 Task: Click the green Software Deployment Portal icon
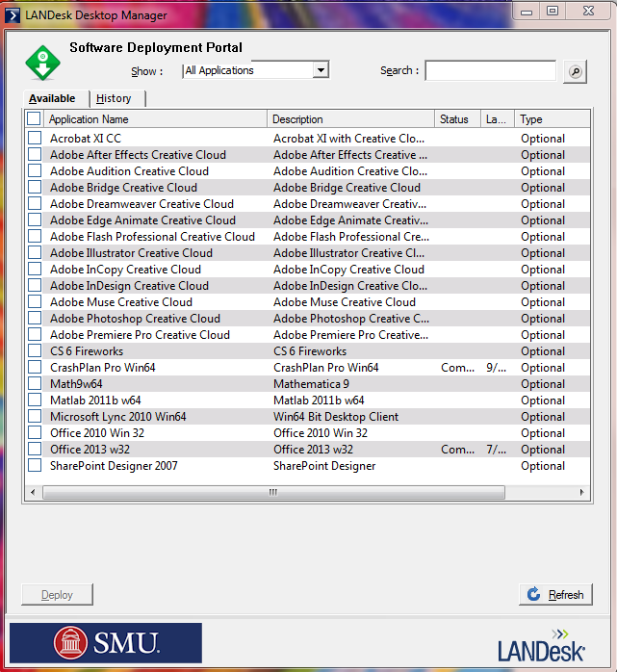click(42, 63)
